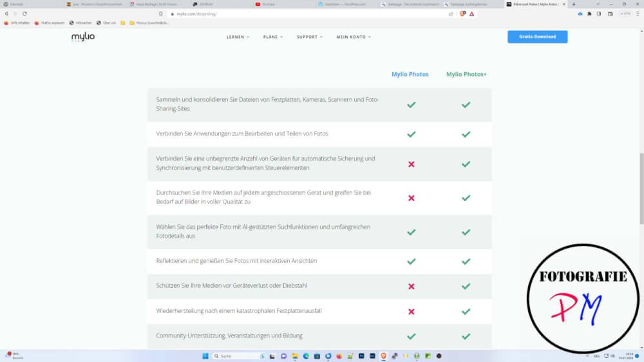
Task: Switch to the first browser tab
Action: click(32, 4)
